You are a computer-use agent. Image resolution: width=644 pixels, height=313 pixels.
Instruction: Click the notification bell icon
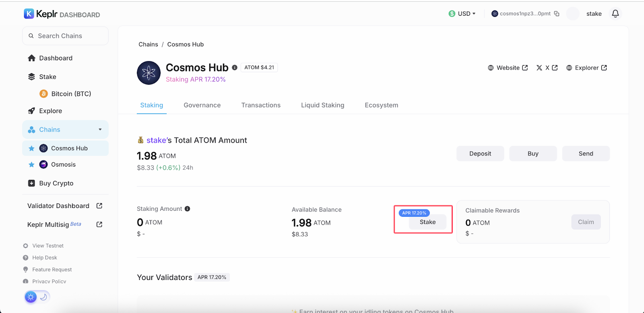[x=615, y=14]
